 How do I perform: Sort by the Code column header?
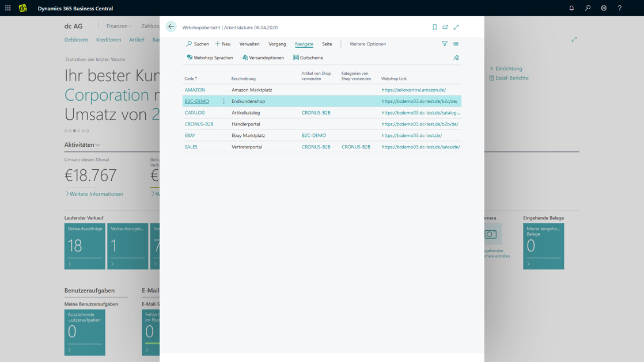(190, 79)
